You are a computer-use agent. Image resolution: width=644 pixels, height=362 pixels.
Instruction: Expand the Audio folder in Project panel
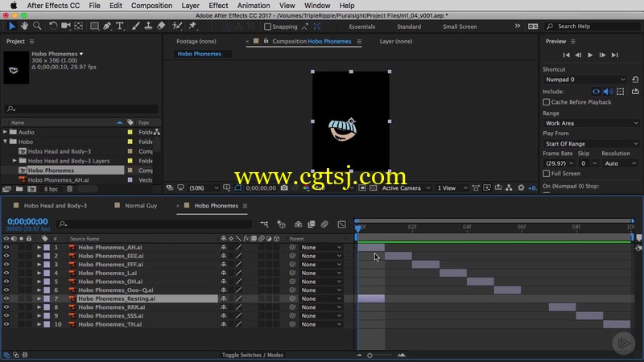point(6,132)
